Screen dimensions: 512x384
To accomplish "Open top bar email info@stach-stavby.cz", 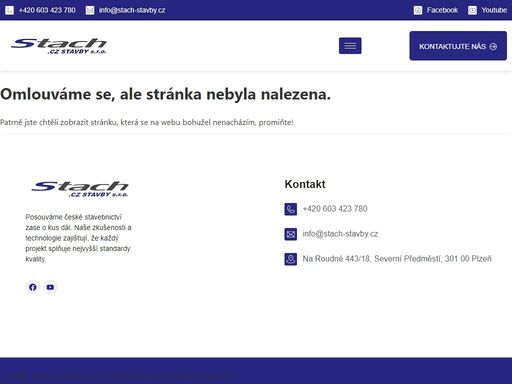I will 132,10.
